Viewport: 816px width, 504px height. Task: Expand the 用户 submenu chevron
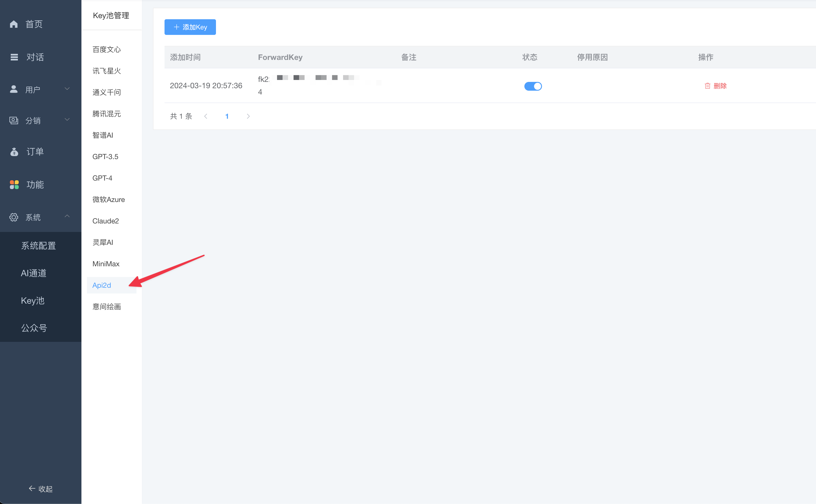[67, 89]
